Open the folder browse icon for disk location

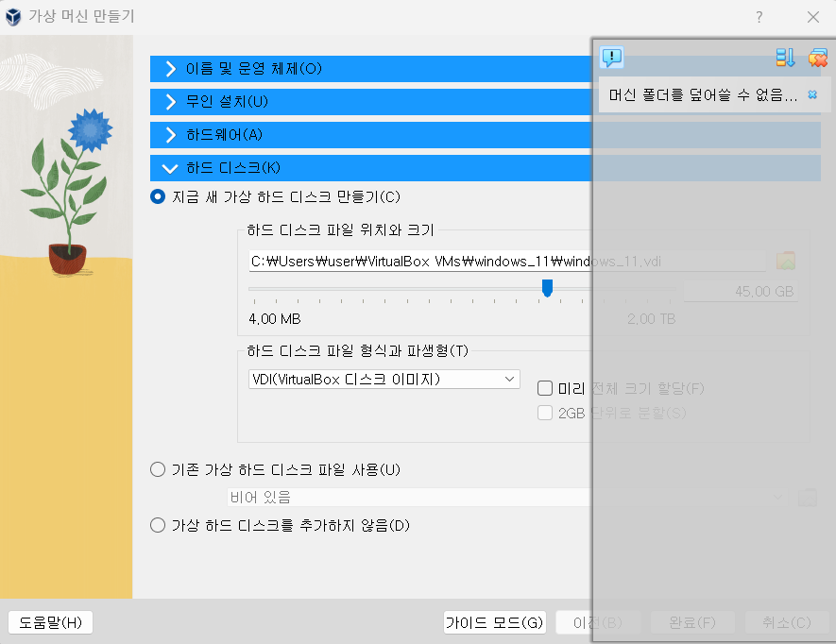pos(785,262)
